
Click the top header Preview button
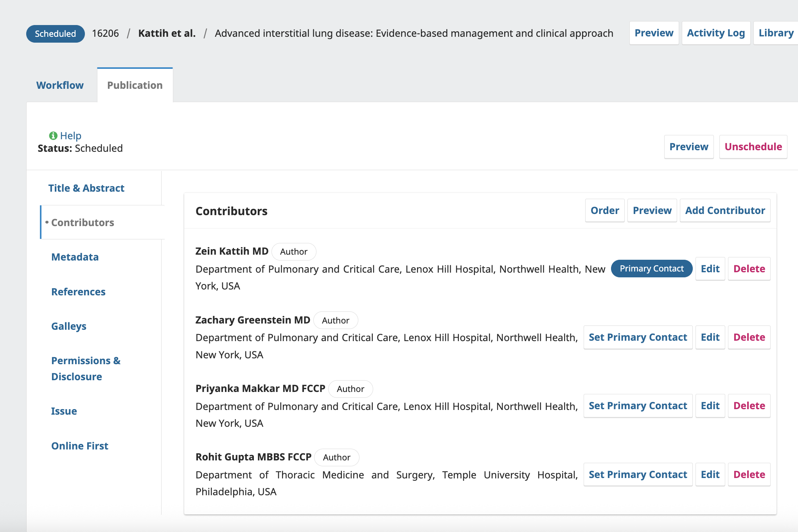click(654, 33)
